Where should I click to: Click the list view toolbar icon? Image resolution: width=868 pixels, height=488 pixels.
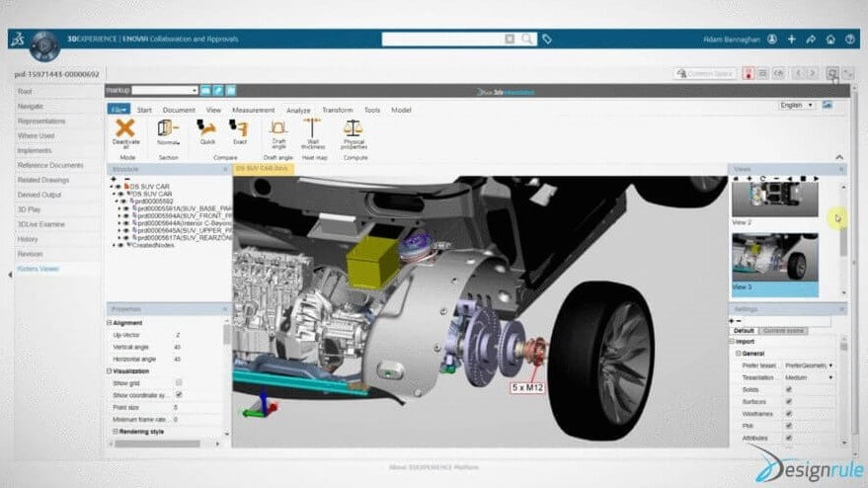763,73
